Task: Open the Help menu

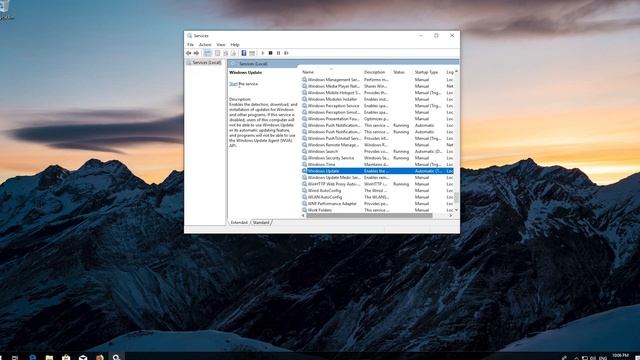Action: point(235,44)
